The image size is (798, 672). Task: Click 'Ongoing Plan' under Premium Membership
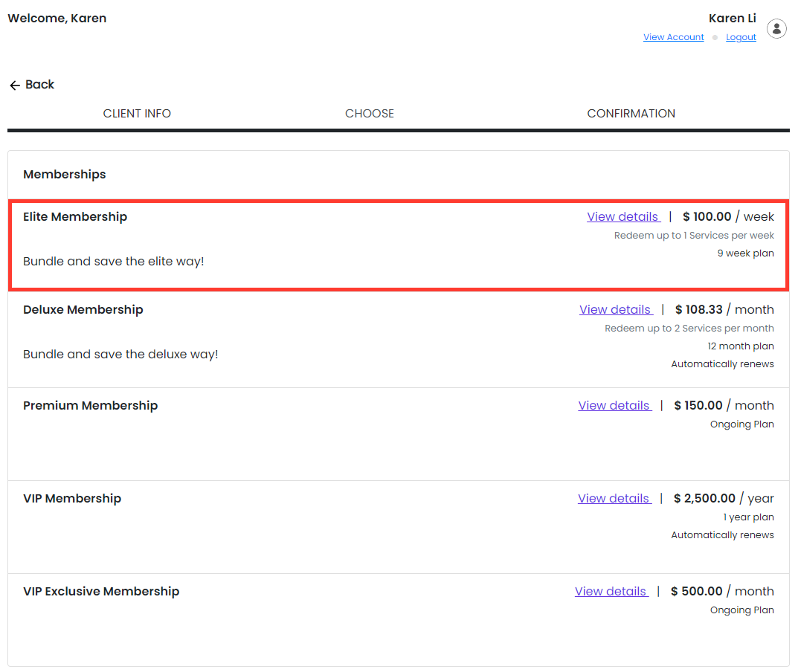(742, 424)
